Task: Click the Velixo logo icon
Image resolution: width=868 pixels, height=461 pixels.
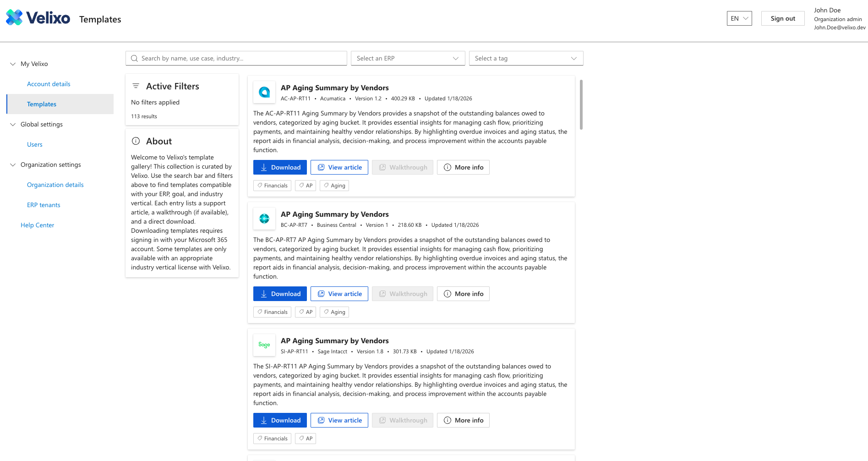Action: click(14, 18)
